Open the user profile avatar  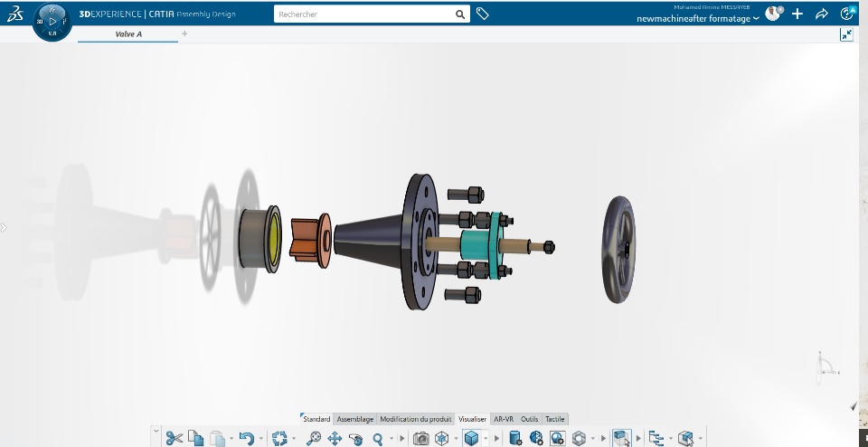click(773, 14)
